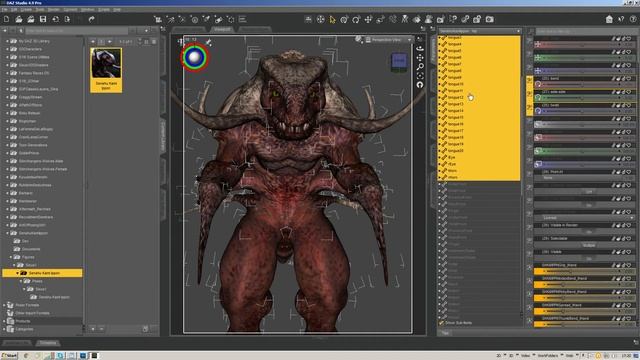
Task: Collapse the highlighted yellow library folder
Action: 18,273
